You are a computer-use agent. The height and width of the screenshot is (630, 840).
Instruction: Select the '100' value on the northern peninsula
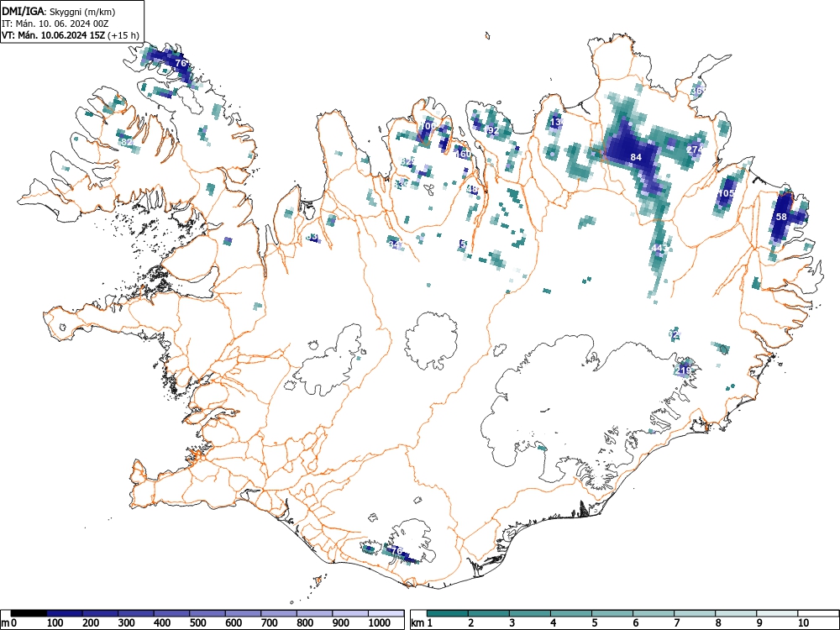point(428,126)
